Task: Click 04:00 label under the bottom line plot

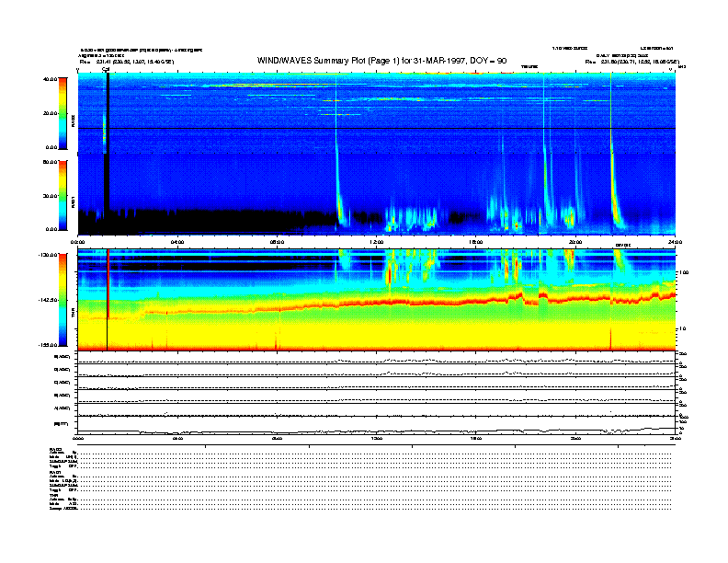Action: [177, 438]
